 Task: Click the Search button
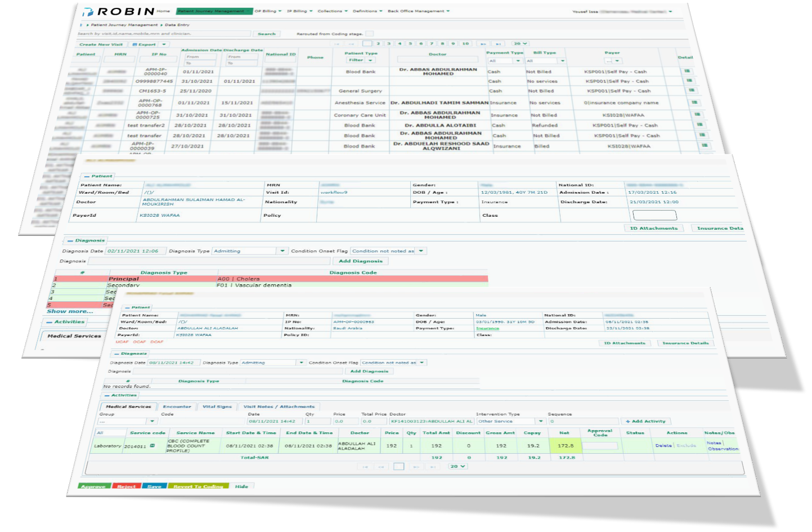(267, 34)
